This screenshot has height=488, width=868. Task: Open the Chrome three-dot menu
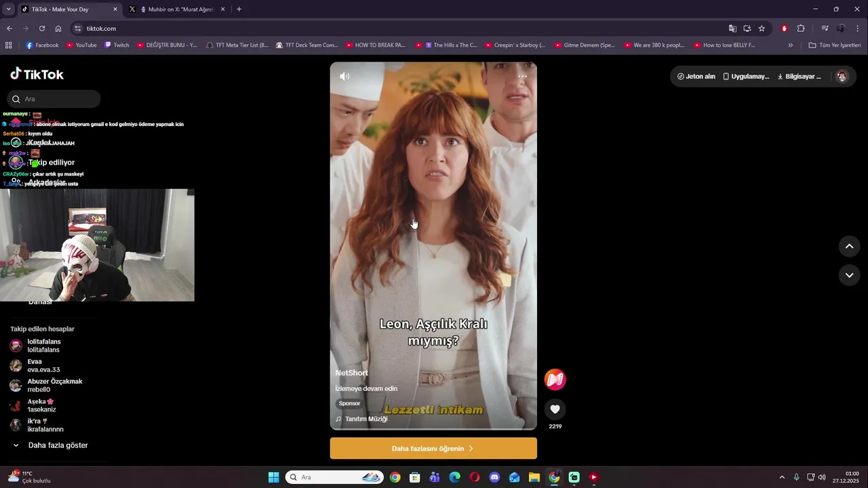pos(858,28)
